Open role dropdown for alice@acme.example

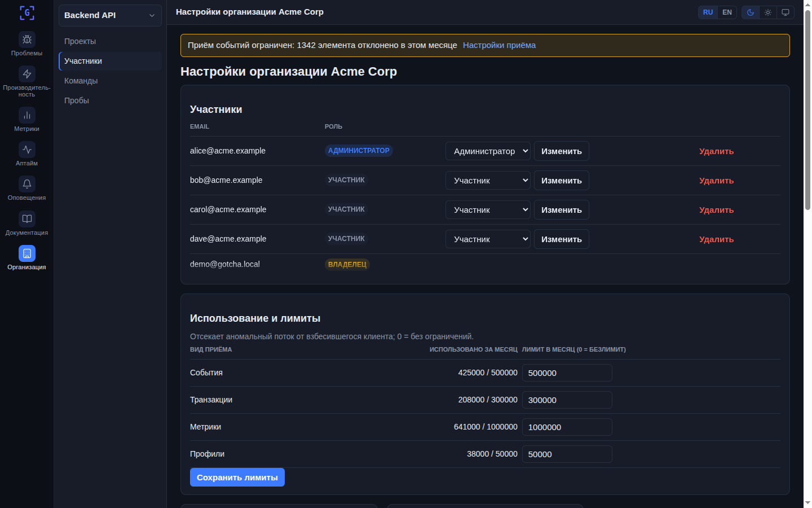488,151
